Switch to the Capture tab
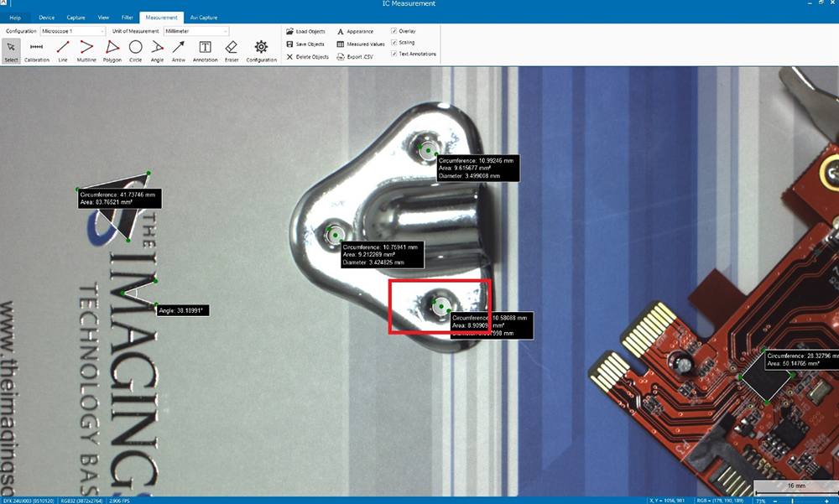839x504 pixels. [76, 18]
